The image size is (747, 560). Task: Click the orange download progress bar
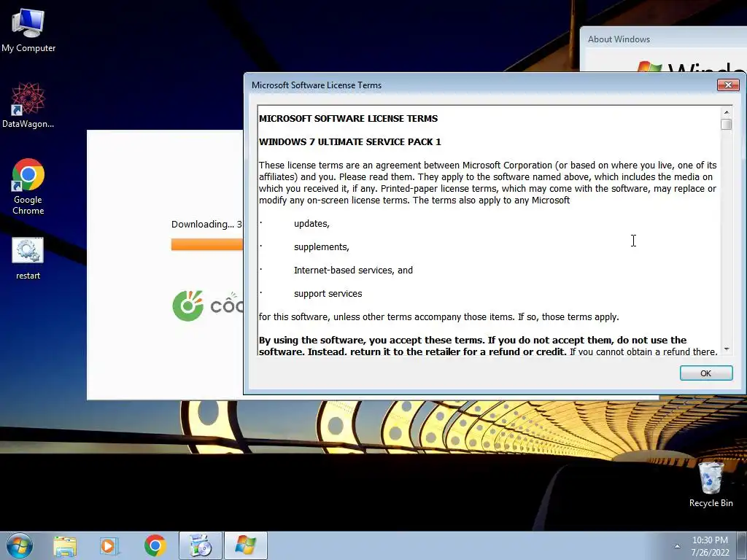click(x=206, y=244)
